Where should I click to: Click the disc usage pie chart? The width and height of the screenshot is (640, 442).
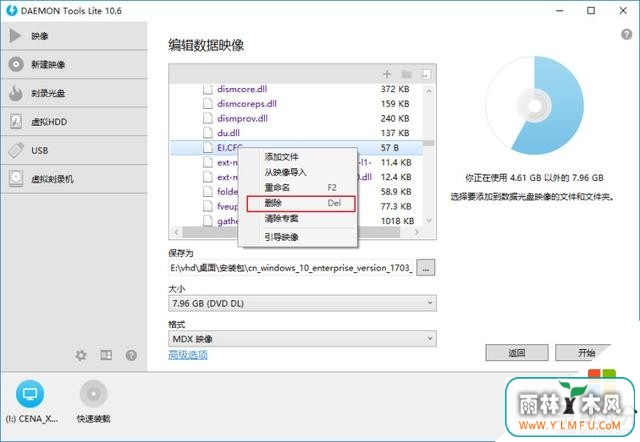[x=535, y=105]
